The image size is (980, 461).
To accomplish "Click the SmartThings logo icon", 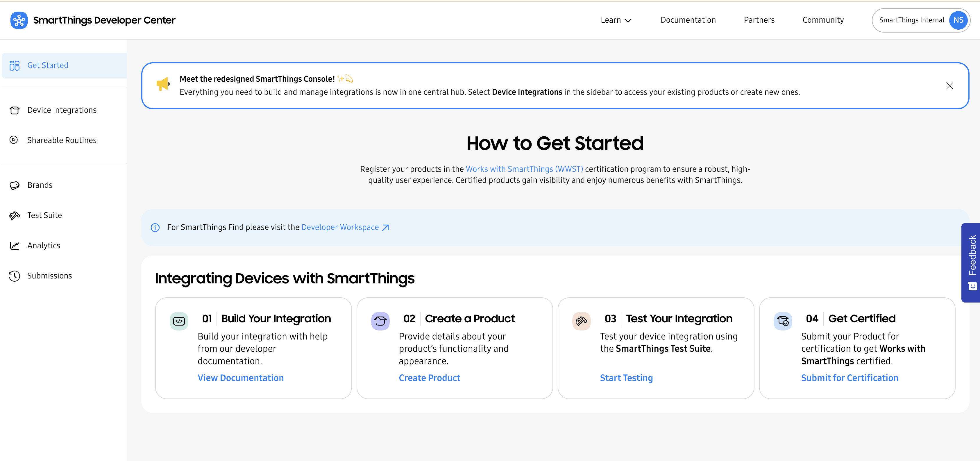I will [19, 20].
